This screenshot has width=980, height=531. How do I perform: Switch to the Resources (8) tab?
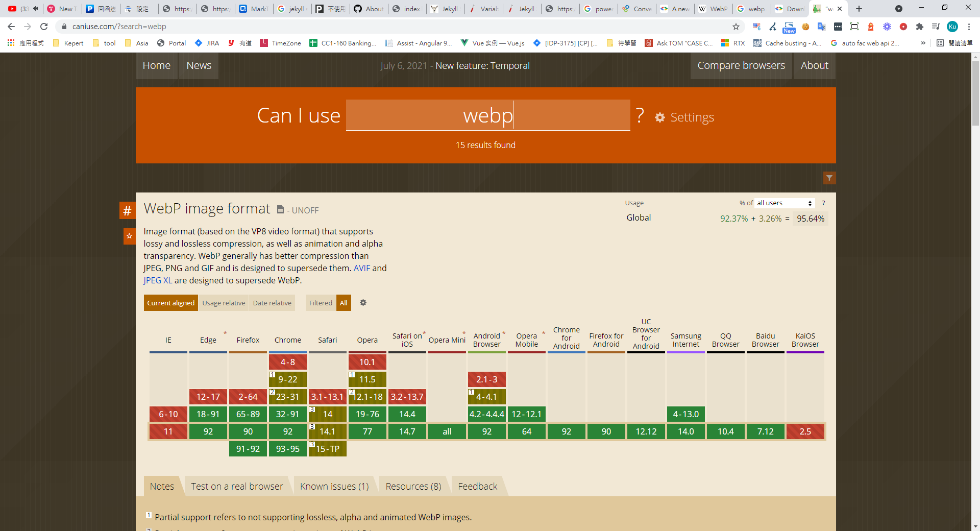(x=413, y=487)
